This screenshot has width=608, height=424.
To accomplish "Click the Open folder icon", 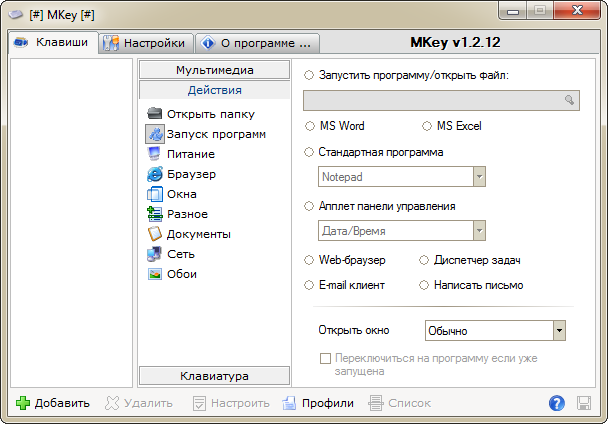I will tap(155, 114).
